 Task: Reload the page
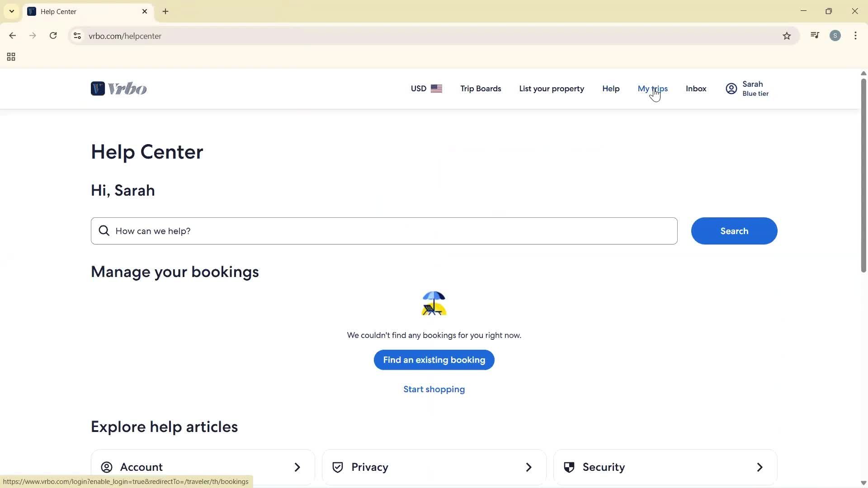click(x=53, y=36)
